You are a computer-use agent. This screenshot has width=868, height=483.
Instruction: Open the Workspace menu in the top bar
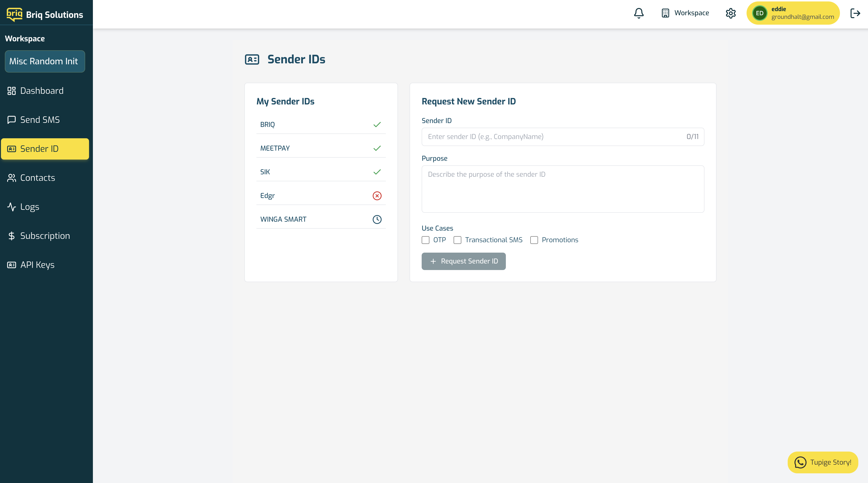tap(685, 13)
